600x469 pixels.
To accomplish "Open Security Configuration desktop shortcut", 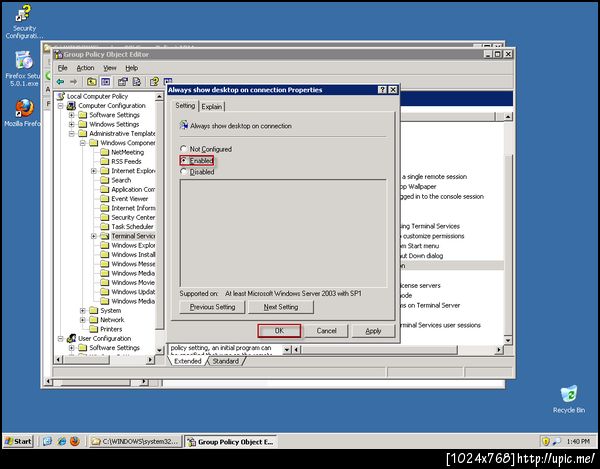I will click(x=24, y=22).
